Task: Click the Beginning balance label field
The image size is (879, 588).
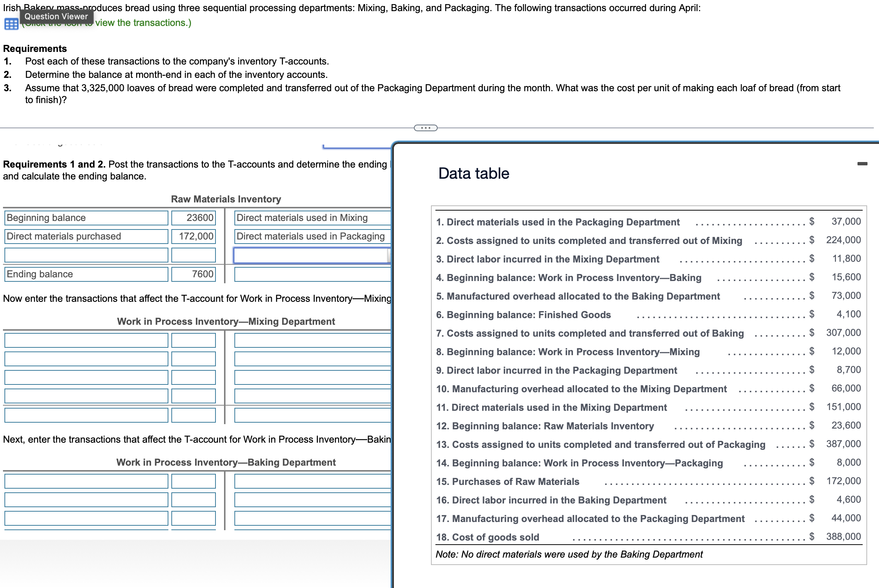Action: coord(86,218)
